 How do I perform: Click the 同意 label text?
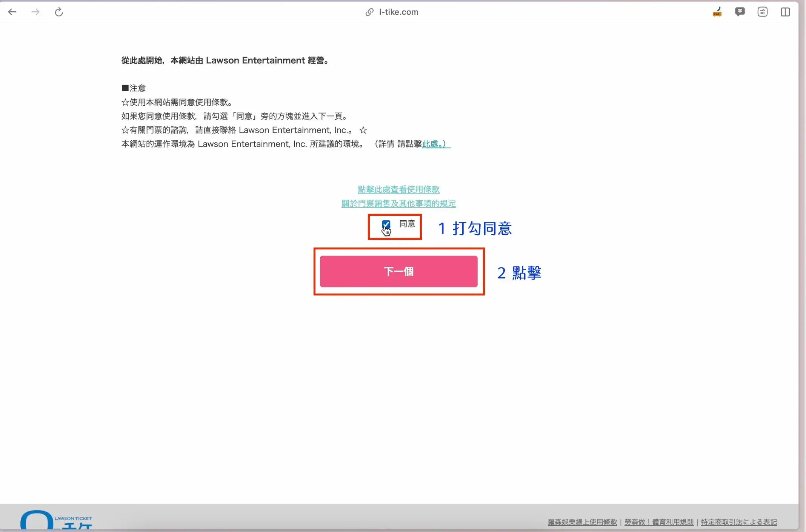pos(407,224)
